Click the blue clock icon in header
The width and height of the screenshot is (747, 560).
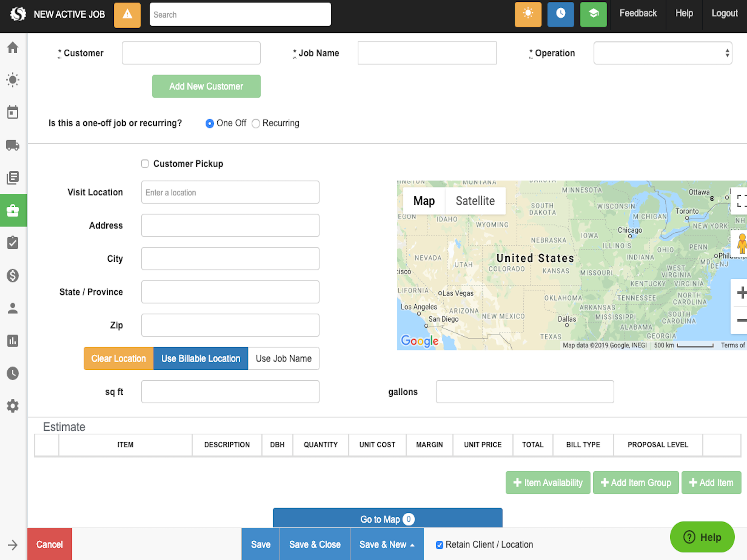561,14
